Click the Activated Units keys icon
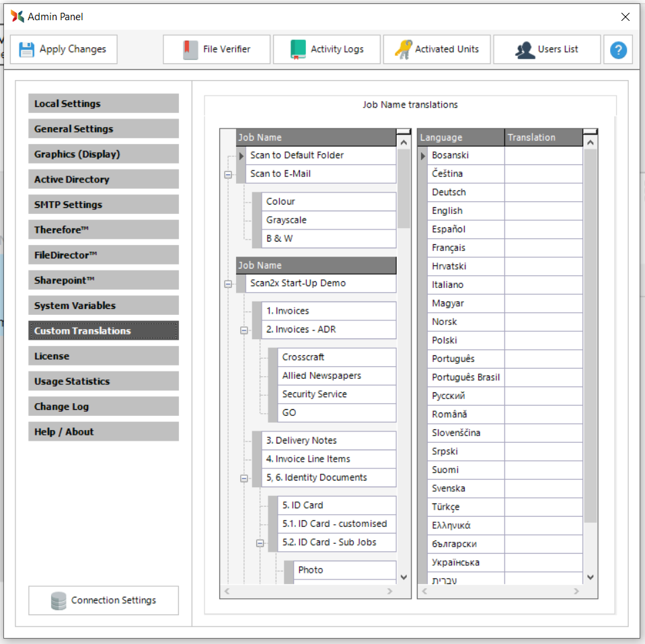 404,49
